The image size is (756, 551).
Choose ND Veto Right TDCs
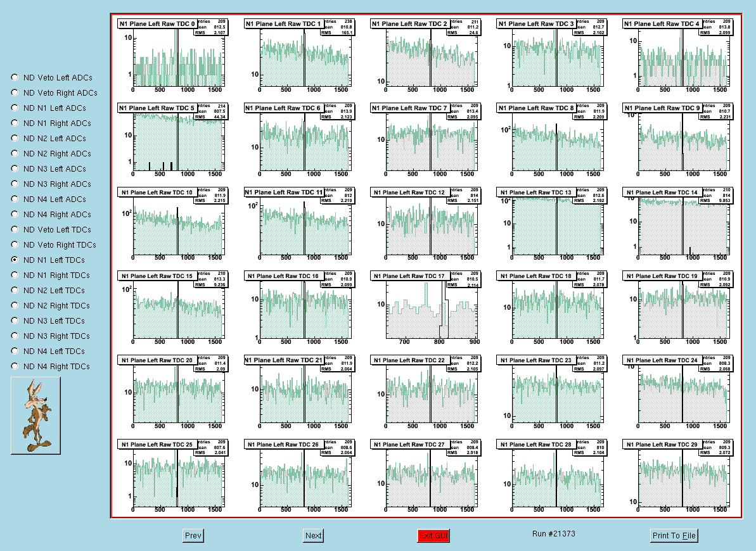(x=15, y=244)
